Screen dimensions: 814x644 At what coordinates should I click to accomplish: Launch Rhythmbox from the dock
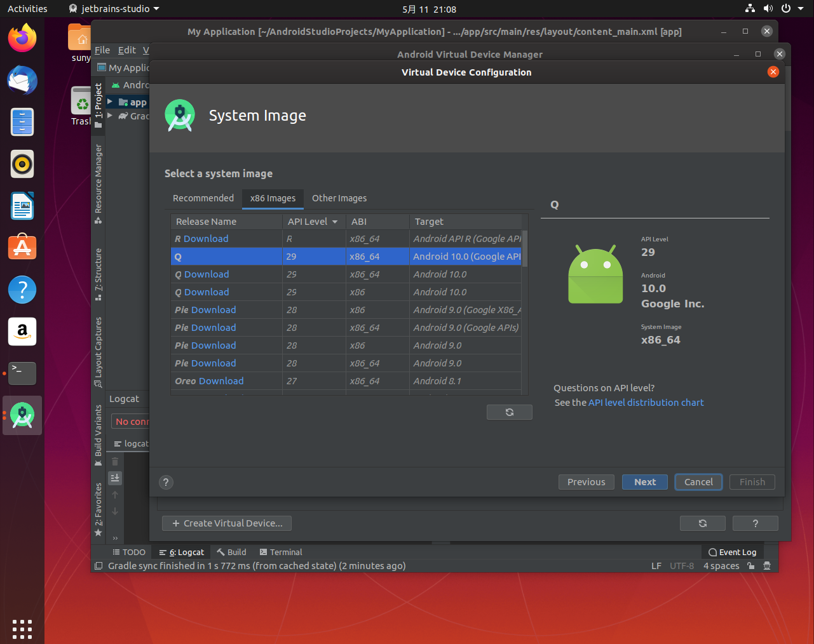tap(22, 164)
